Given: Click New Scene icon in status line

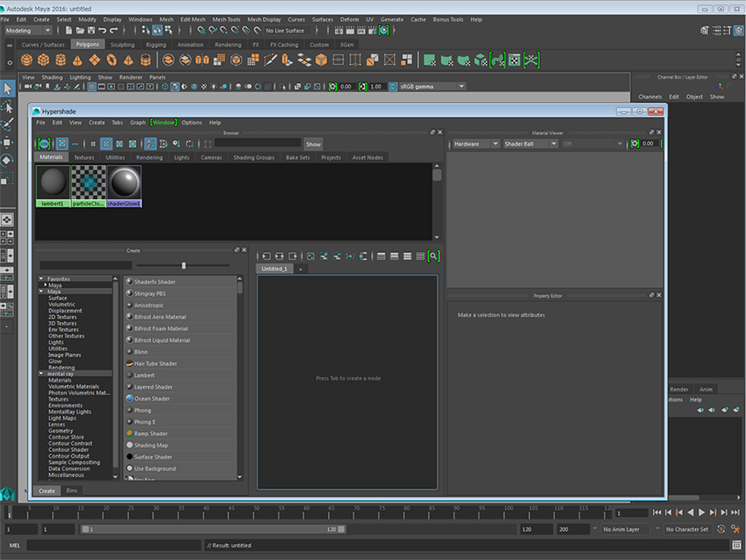Looking at the screenshot, I should pyautogui.click(x=68, y=31).
